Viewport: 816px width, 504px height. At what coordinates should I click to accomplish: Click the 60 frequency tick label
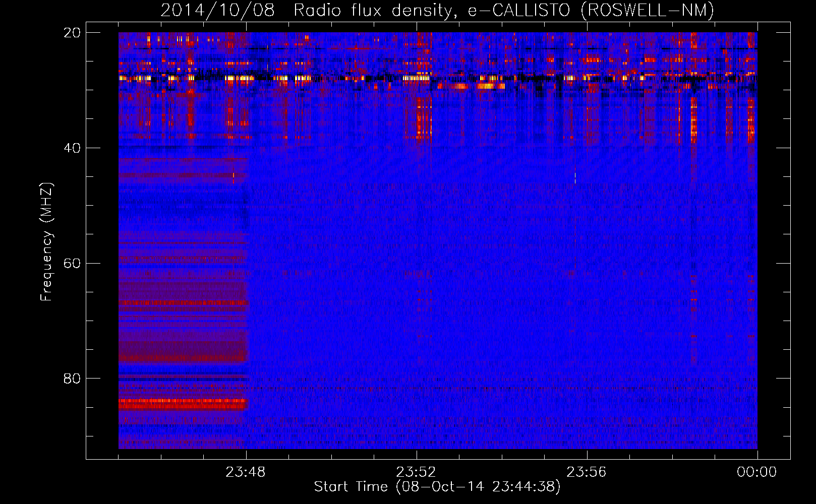click(x=72, y=264)
